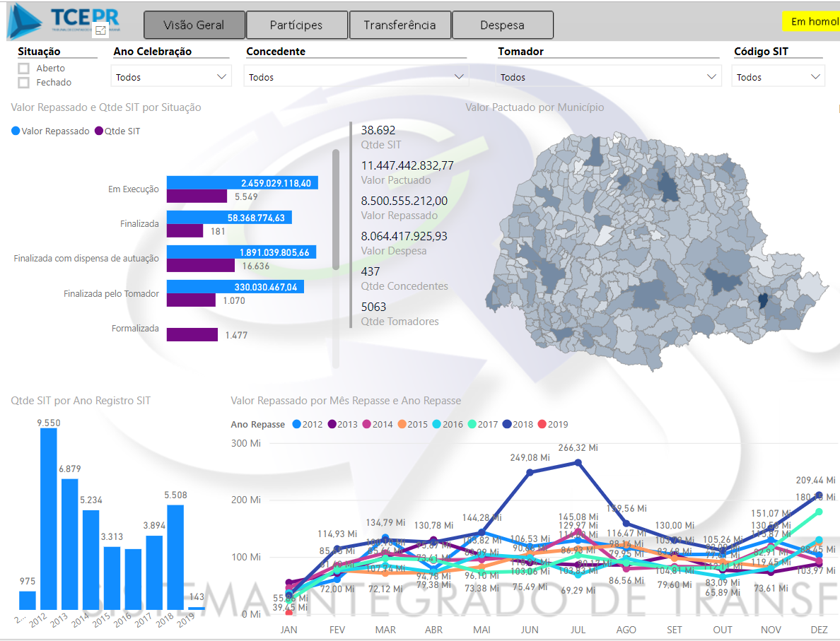Select the 2012 bar labeled 9.550
Image resolution: width=840 pixels, height=641 pixels.
click(49, 519)
